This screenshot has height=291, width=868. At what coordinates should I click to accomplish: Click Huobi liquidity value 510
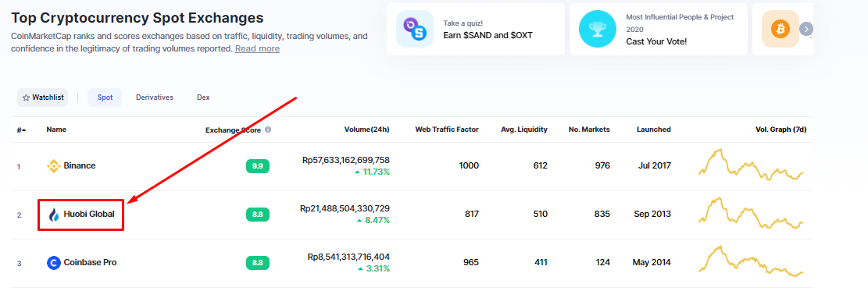pyautogui.click(x=541, y=214)
